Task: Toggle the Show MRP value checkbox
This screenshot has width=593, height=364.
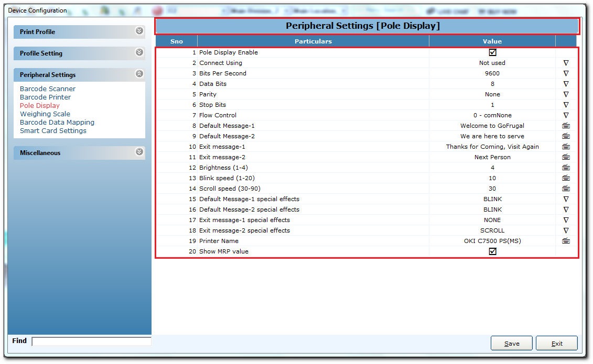Action: pos(492,251)
